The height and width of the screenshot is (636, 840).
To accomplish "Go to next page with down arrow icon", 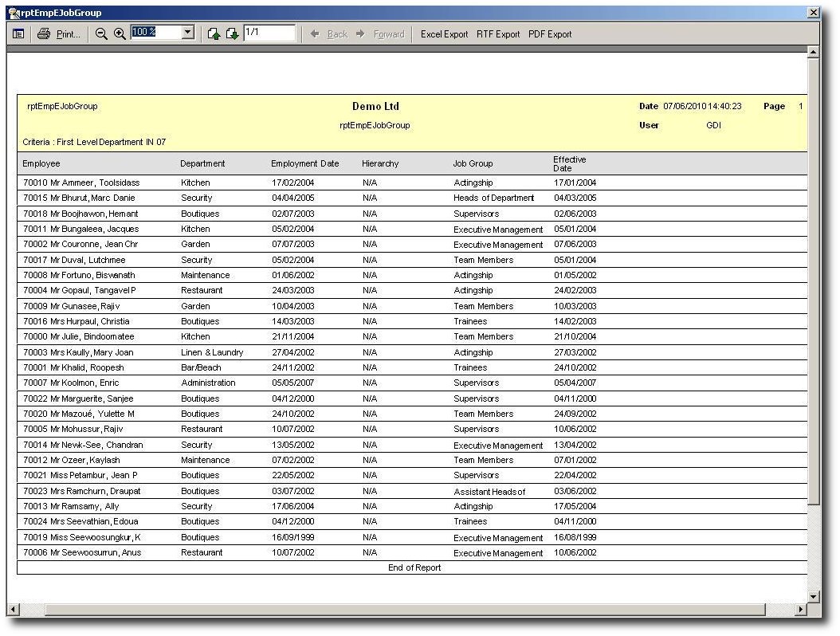I will 232,33.
